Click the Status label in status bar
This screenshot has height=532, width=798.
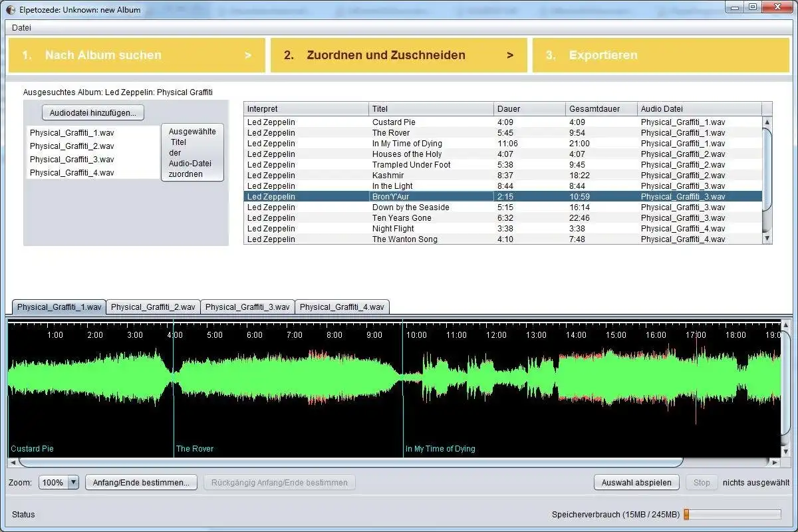tap(23, 514)
